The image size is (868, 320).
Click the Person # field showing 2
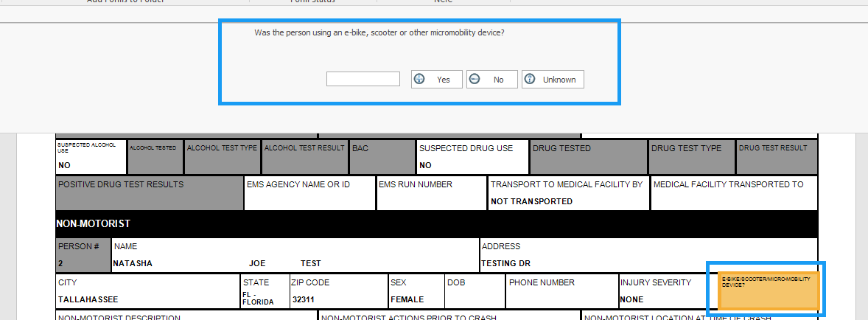(x=83, y=255)
